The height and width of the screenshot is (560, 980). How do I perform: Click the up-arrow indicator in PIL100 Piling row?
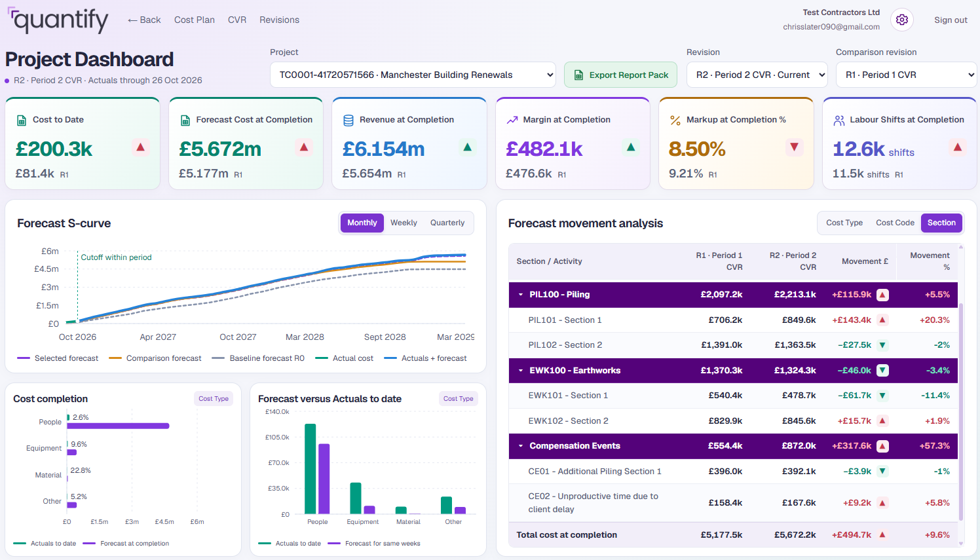tap(882, 295)
